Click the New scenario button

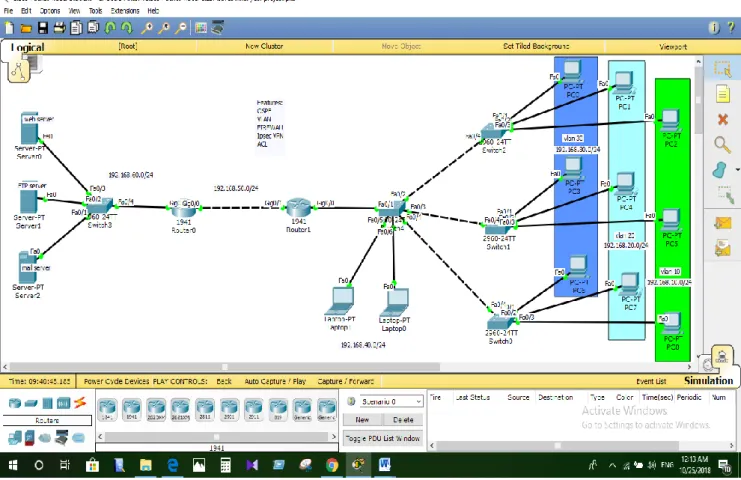point(362,420)
